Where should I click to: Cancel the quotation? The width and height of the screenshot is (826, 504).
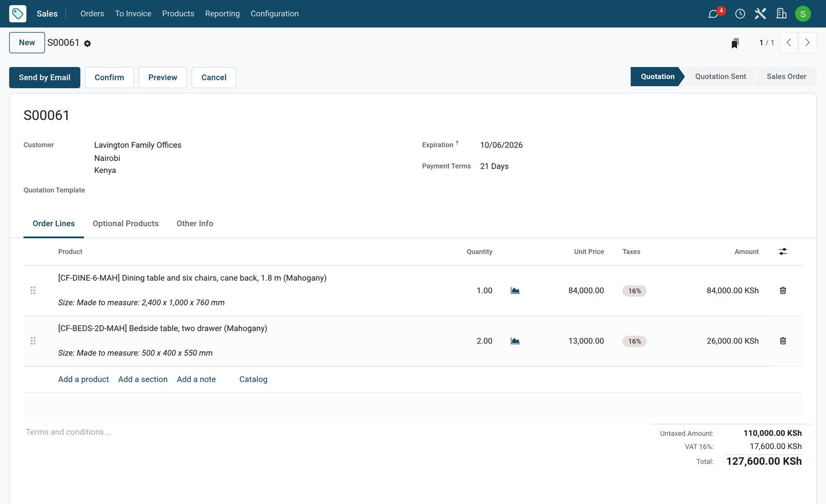[x=214, y=77]
